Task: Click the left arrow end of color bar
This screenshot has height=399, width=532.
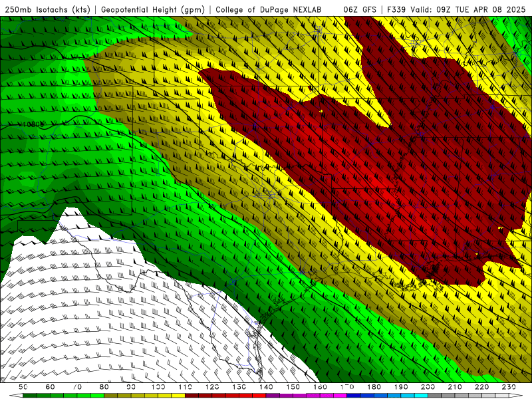Action: pyautogui.click(x=16, y=396)
